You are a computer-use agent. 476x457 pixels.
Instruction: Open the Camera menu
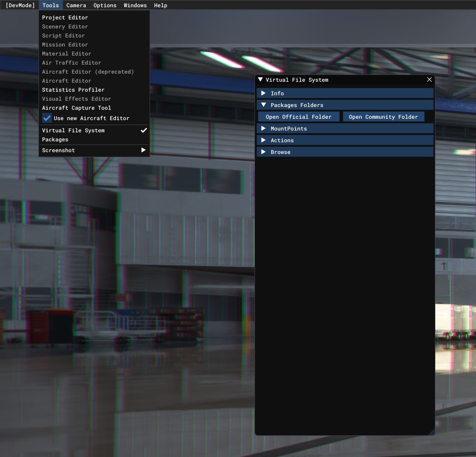(x=76, y=5)
